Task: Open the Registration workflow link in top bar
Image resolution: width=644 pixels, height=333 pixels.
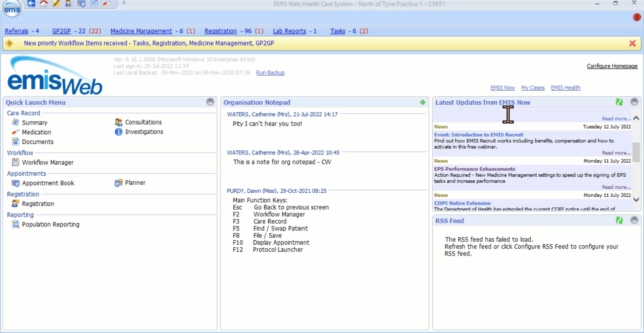Action: click(221, 31)
